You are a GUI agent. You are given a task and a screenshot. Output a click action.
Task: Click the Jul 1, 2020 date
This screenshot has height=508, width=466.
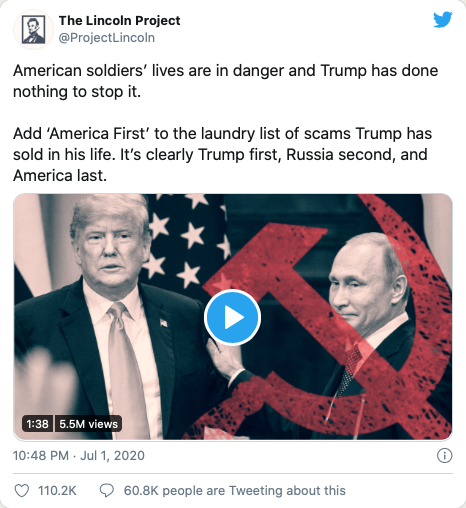(x=112, y=455)
